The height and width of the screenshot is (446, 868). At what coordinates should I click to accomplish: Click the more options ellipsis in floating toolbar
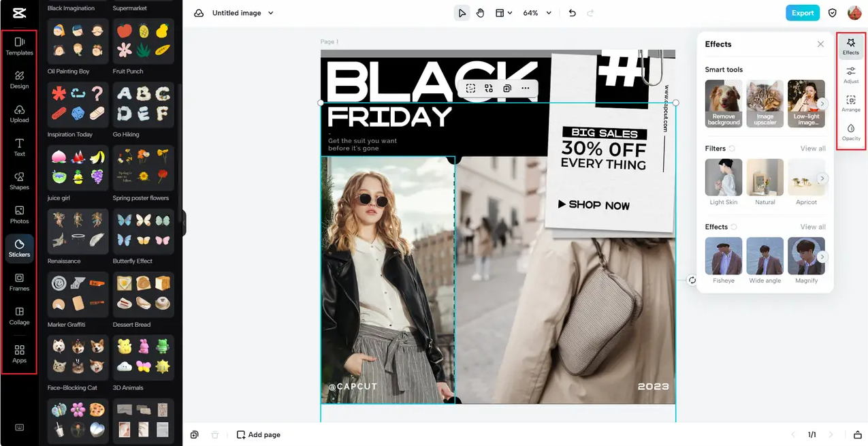(525, 89)
